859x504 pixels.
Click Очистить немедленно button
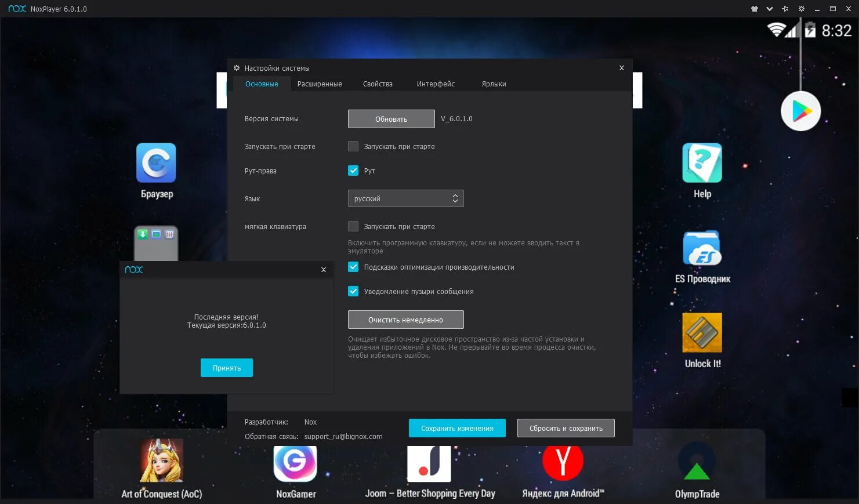pos(406,320)
